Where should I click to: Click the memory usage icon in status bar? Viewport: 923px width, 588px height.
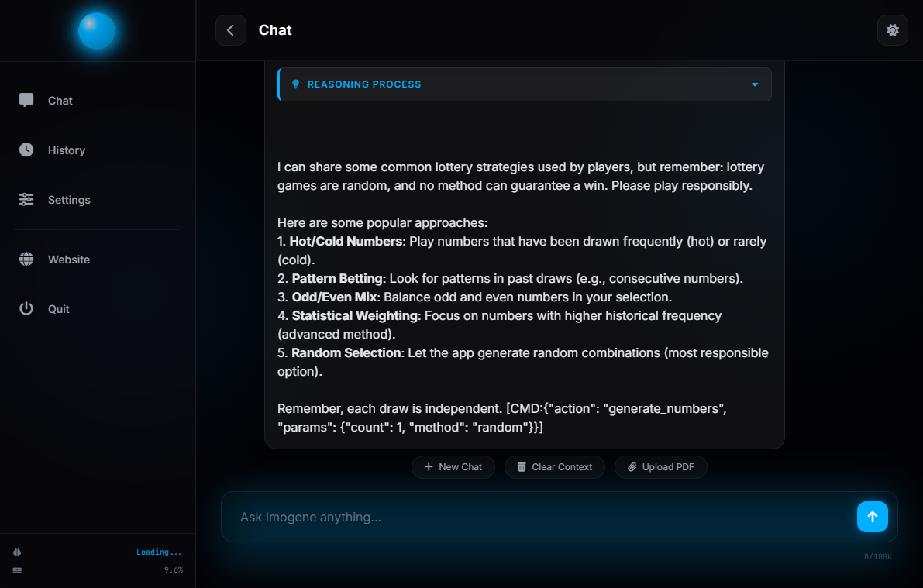(17, 570)
